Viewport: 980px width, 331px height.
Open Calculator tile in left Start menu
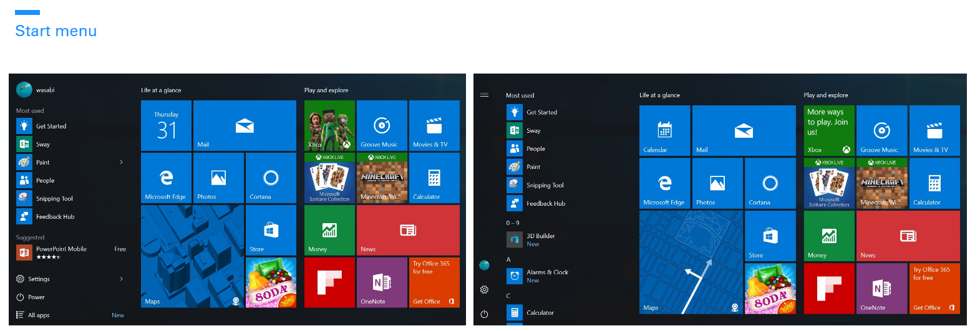434,178
